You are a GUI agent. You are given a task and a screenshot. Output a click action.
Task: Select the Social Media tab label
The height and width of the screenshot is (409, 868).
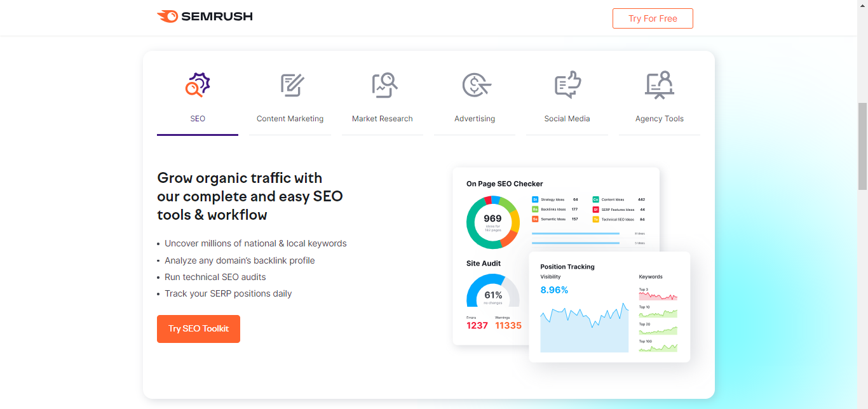click(567, 119)
